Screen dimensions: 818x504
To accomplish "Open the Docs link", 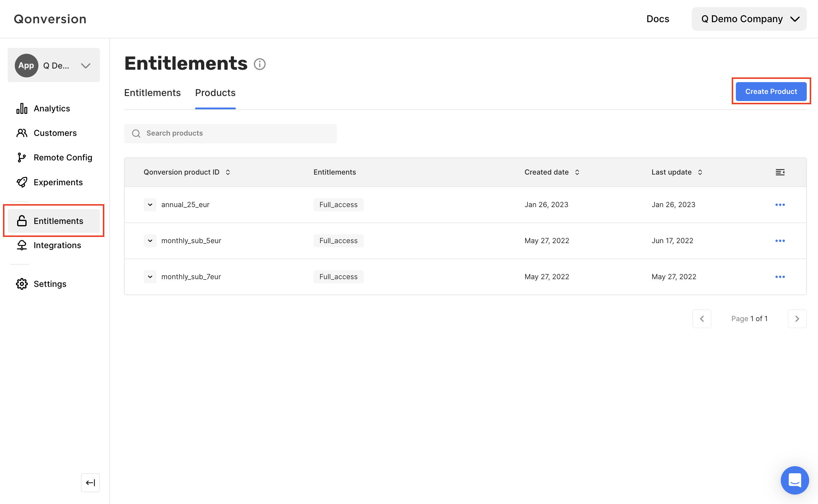I will click(x=657, y=19).
